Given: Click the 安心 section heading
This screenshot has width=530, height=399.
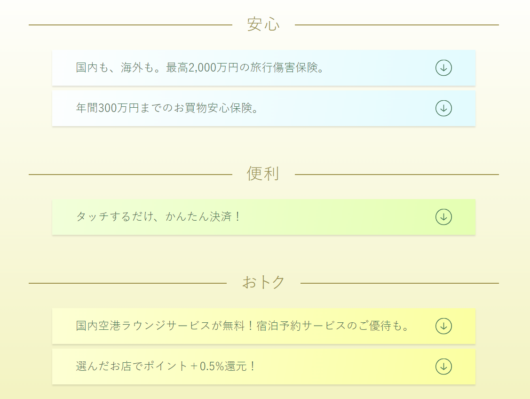Looking at the screenshot, I should (x=263, y=24).
